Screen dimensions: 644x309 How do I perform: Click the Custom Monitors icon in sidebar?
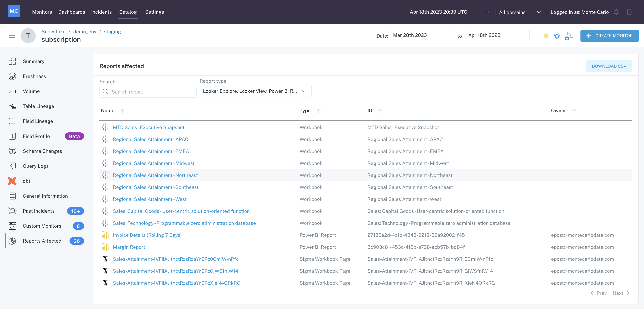click(x=12, y=226)
